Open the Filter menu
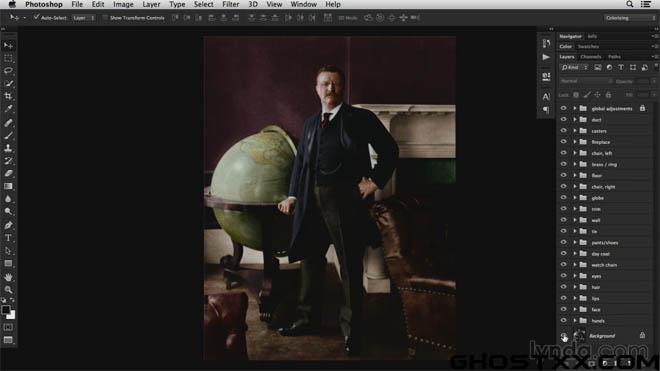The image size is (660, 371). [x=231, y=4]
